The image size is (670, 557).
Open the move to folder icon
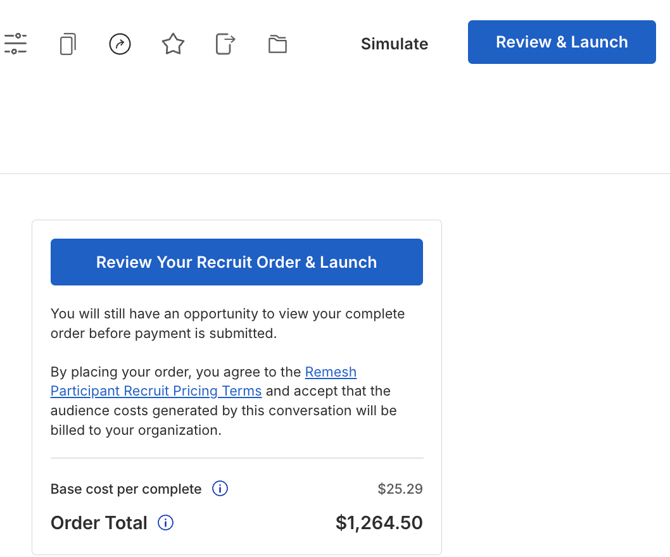coord(277,44)
